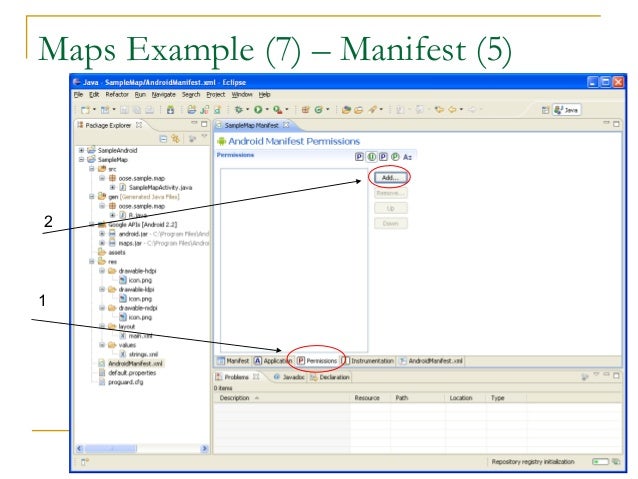Click the Java perspective button
This screenshot has height=479, width=638.
click(566, 110)
